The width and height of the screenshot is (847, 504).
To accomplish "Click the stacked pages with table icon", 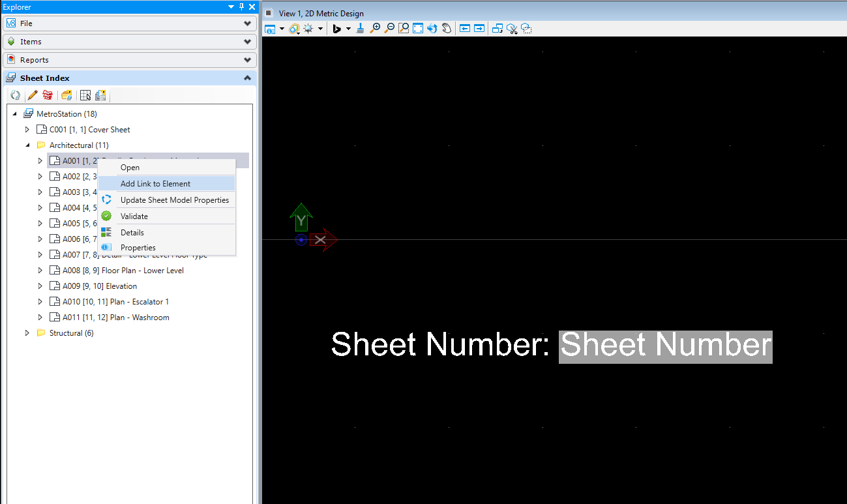I will (100, 95).
